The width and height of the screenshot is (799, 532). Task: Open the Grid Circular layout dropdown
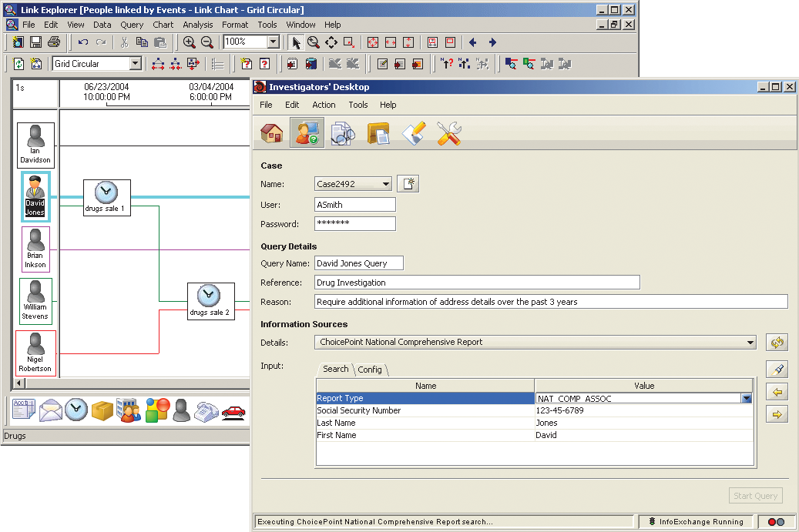(x=135, y=64)
